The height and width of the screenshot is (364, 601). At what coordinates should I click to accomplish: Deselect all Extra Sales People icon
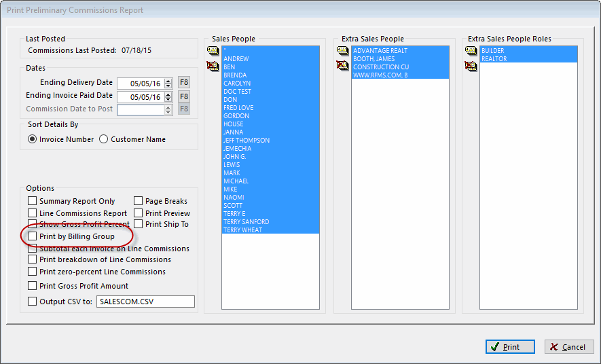tap(343, 66)
